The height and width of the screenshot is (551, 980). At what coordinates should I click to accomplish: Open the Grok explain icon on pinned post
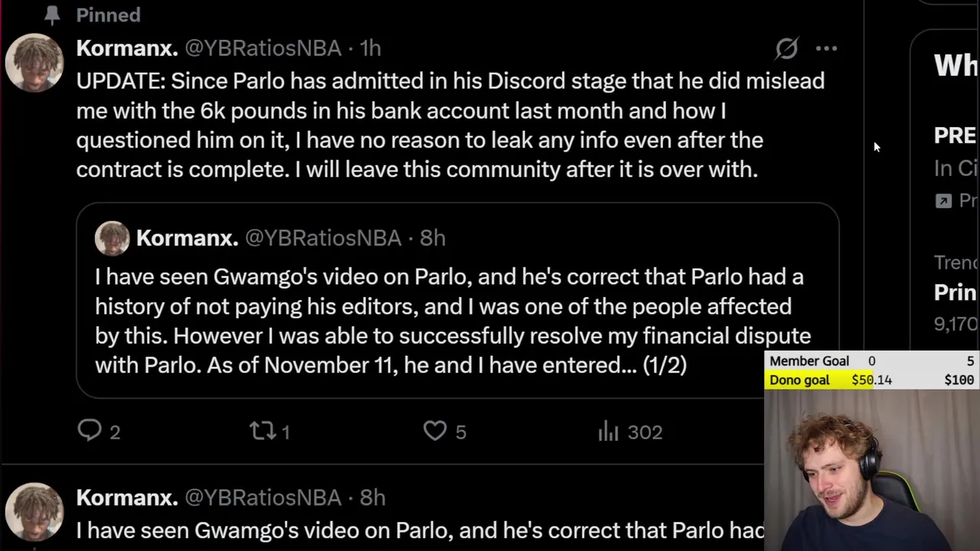(786, 48)
